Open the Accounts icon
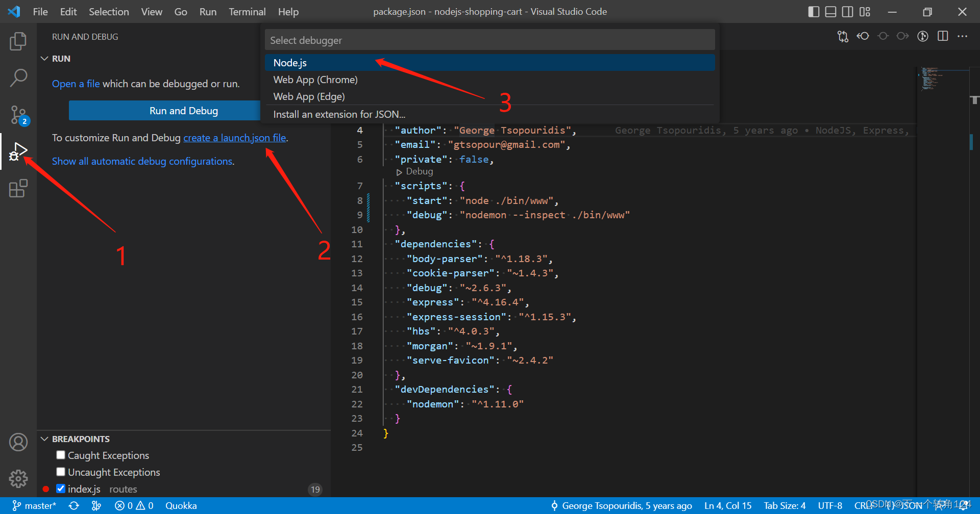The width and height of the screenshot is (980, 514). [18, 442]
